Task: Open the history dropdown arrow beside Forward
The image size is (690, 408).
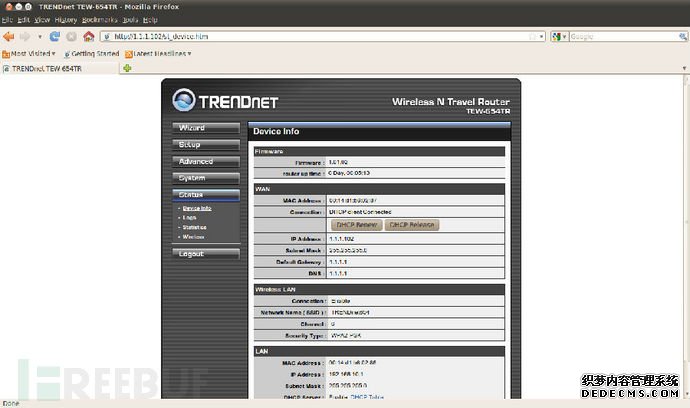Action: pyautogui.click(x=40, y=37)
